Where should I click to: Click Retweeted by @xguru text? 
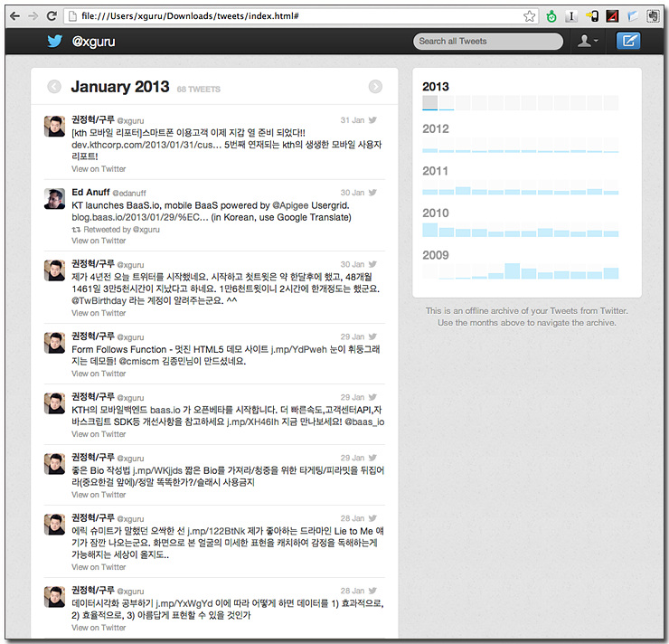coord(121,230)
